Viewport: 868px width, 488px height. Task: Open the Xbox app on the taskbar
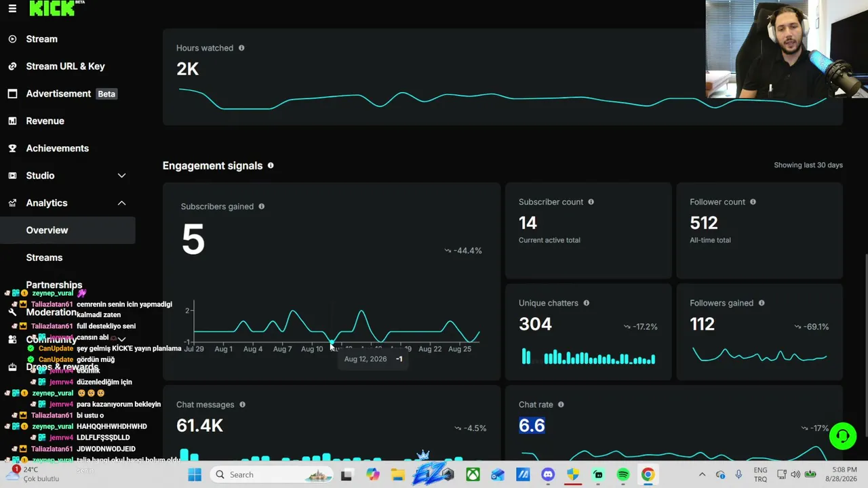(x=473, y=474)
